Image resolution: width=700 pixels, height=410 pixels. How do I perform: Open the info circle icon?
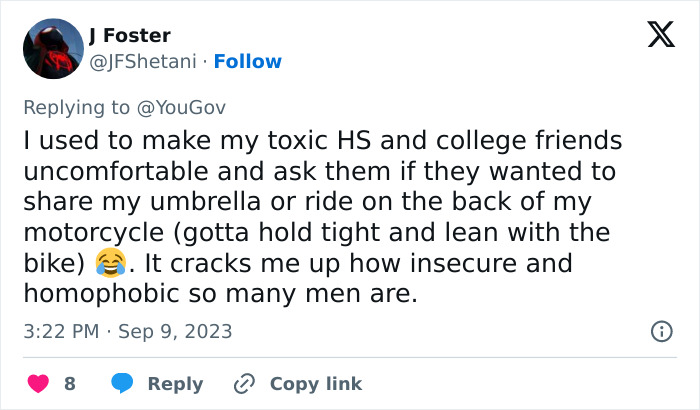click(x=660, y=331)
